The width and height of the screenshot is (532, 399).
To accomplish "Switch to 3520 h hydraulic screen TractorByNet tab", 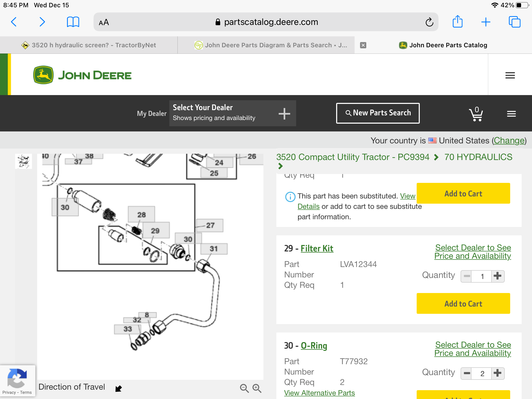I will pos(89,45).
